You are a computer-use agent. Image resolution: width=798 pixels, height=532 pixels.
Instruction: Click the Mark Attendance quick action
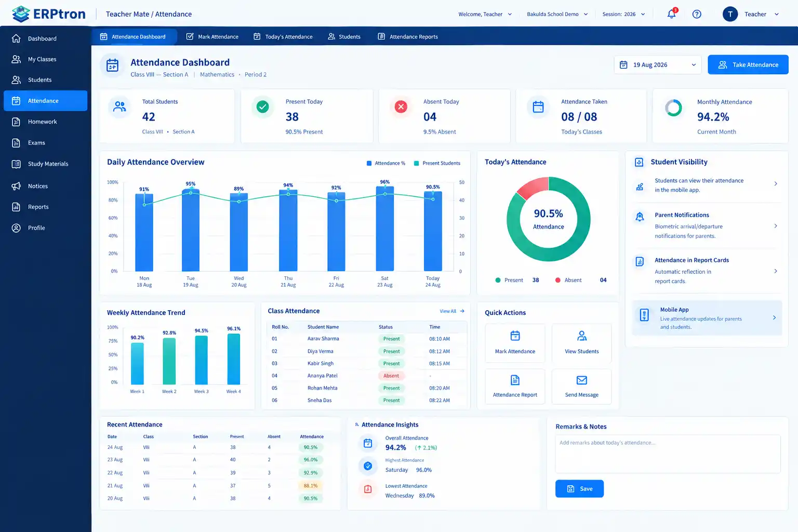pyautogui.click(x=515, y=343)
